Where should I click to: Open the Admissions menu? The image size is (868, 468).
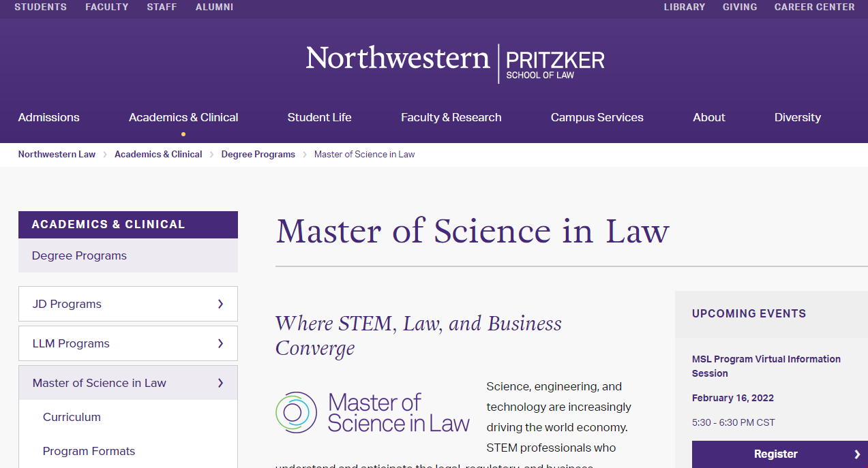point(49,117)
